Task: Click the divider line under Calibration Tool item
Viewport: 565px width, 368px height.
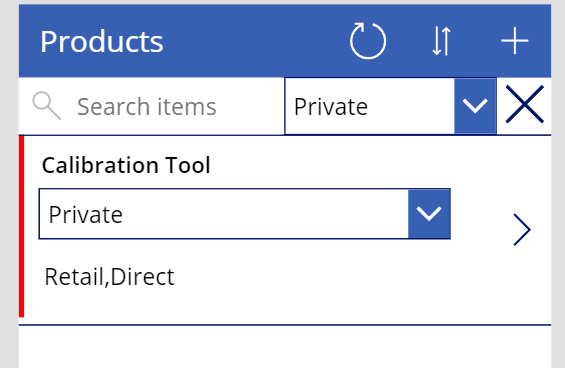Action: click(285, 325)
